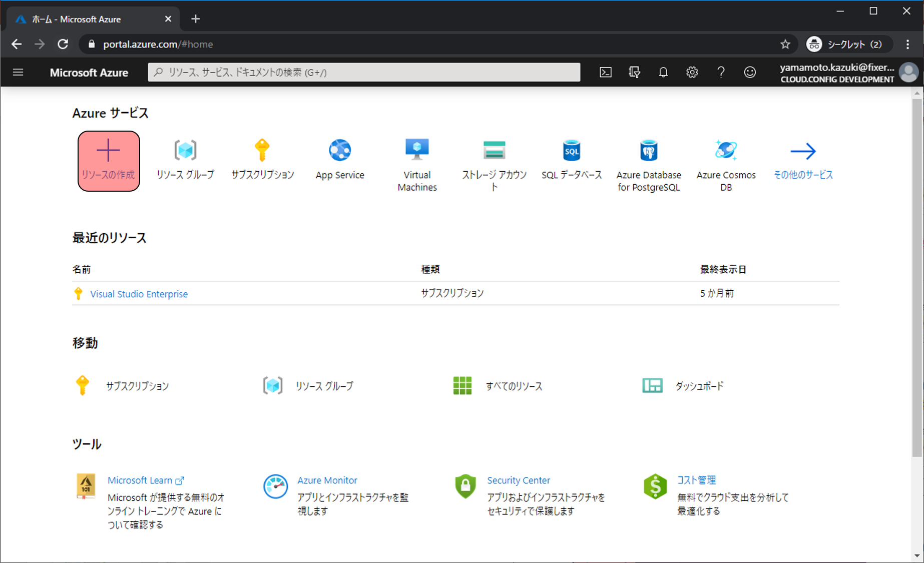Open portal settings gear icon

click(x=692, y=73)
